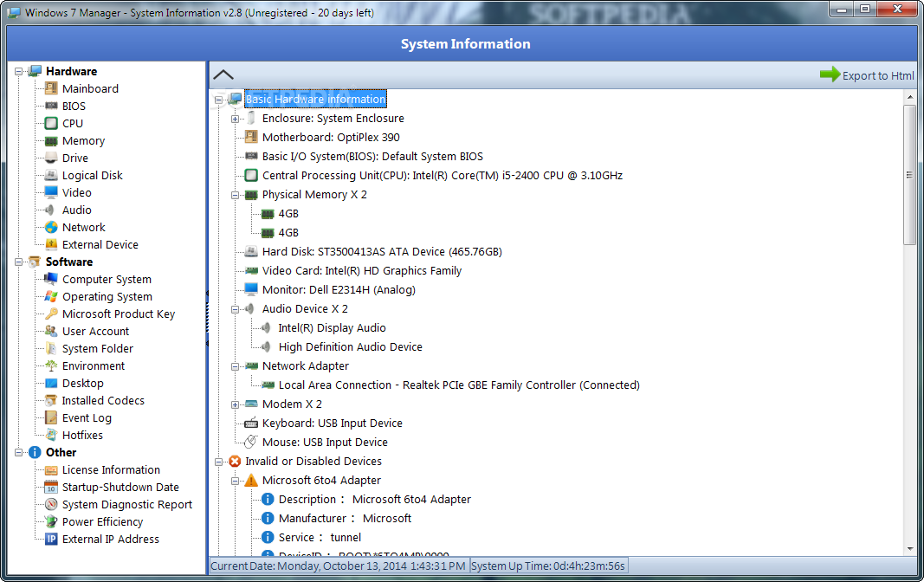Click the Event Log icon
This screenshot has height=582, width=924.
click(51, 417)
